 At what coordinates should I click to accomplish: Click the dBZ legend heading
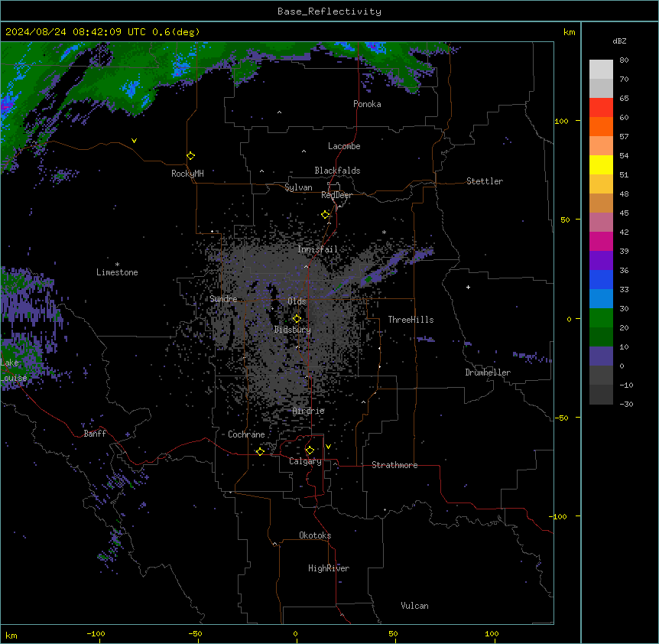click(619, 41)
